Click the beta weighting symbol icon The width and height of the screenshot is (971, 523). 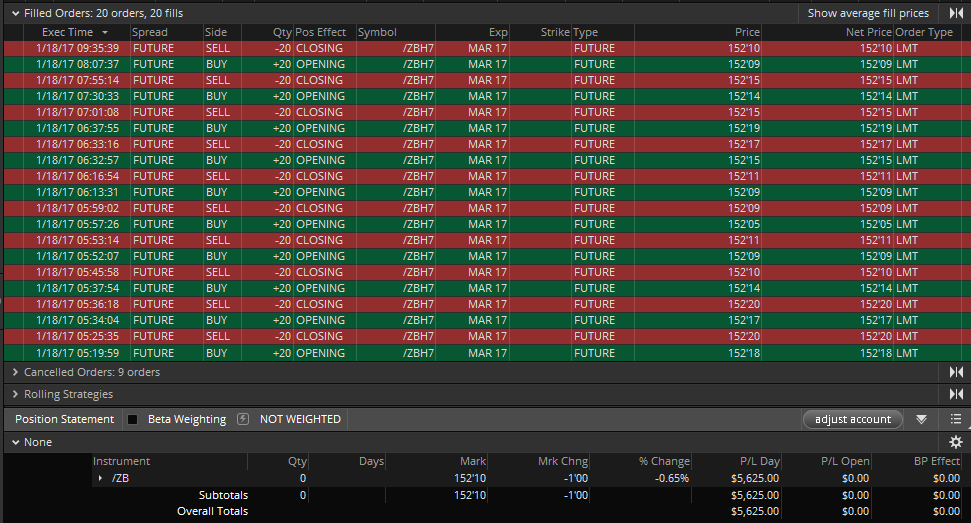tap(243, 419)
